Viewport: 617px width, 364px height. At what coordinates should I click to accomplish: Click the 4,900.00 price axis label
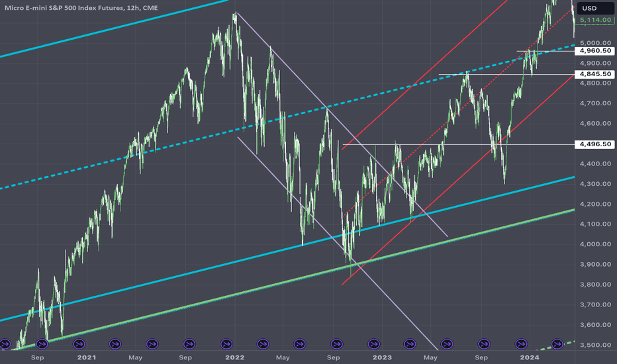pyautogui.click(x=595, y=63)
